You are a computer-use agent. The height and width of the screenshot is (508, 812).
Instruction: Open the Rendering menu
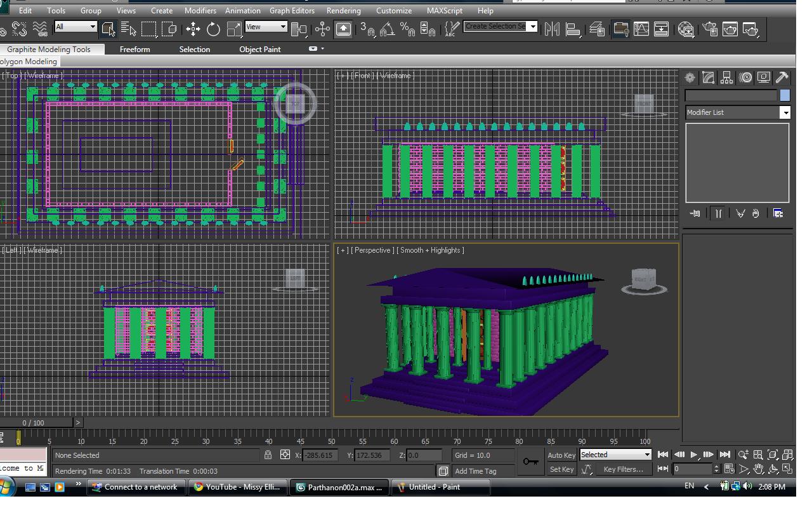coord(343,11)
